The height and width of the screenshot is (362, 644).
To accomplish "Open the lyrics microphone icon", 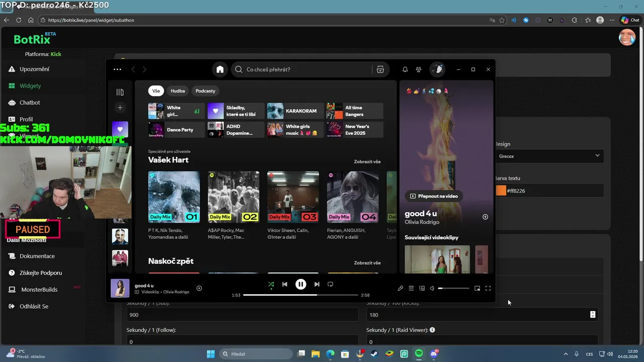I will pos(400,288).
